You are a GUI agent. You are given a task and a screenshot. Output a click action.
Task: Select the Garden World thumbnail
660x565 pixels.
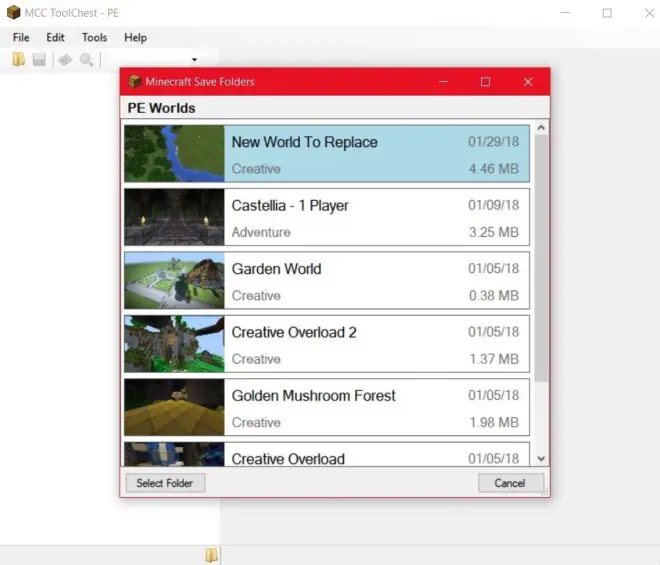[x=174, y=280]
